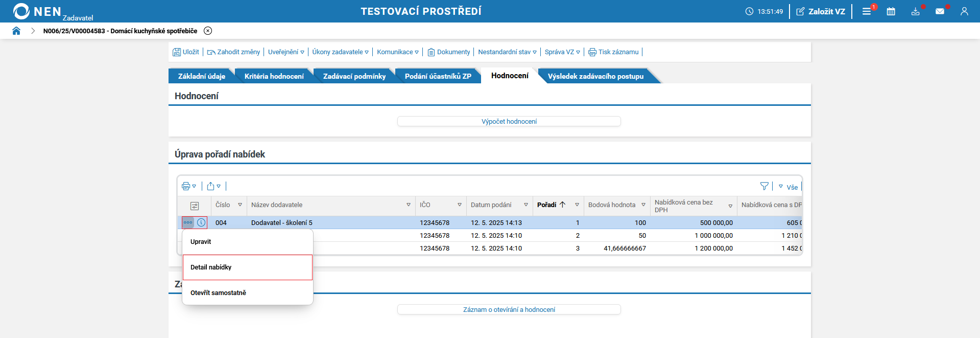Choose Upravit from the context menu
980x338 pixels.
[x=248, y=242]
